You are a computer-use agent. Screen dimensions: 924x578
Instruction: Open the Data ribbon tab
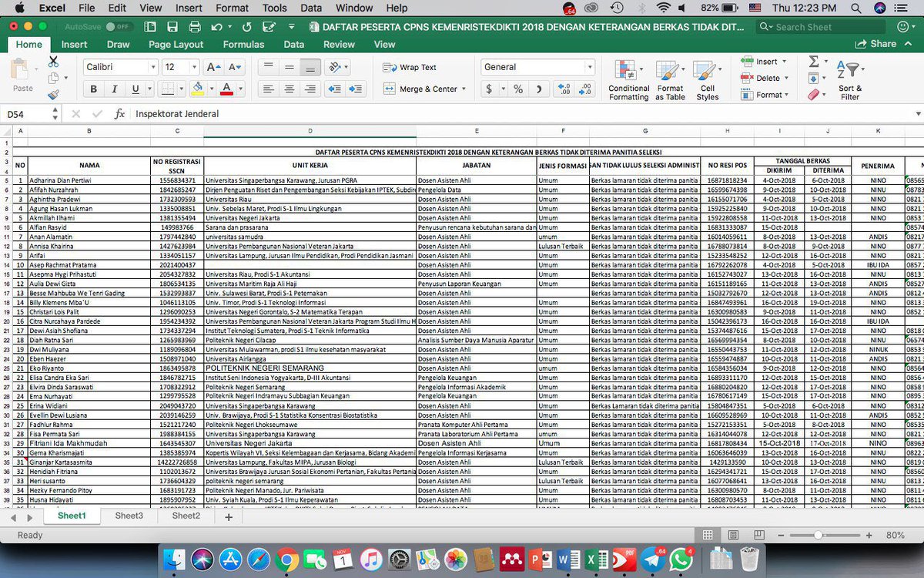[x=294, y=45]
